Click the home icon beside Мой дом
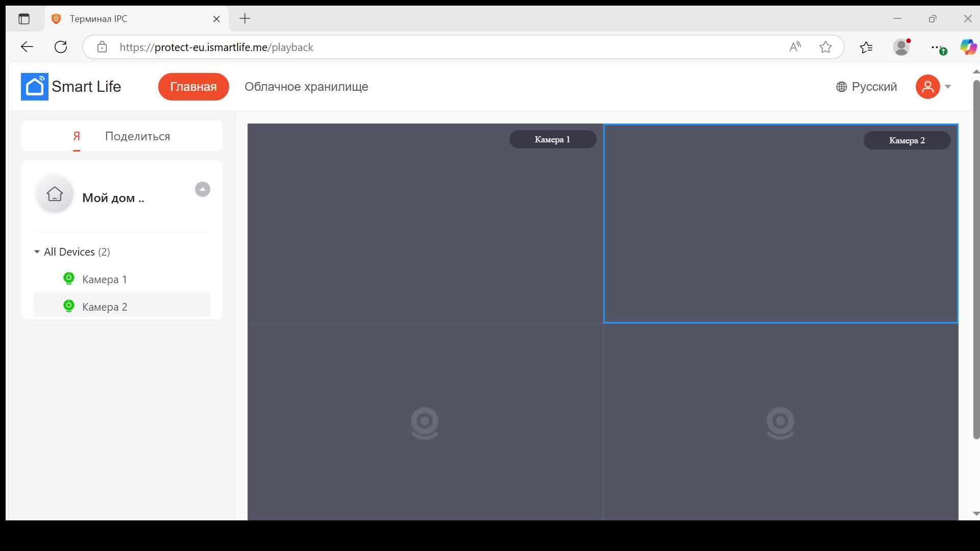 coord(55,194)
